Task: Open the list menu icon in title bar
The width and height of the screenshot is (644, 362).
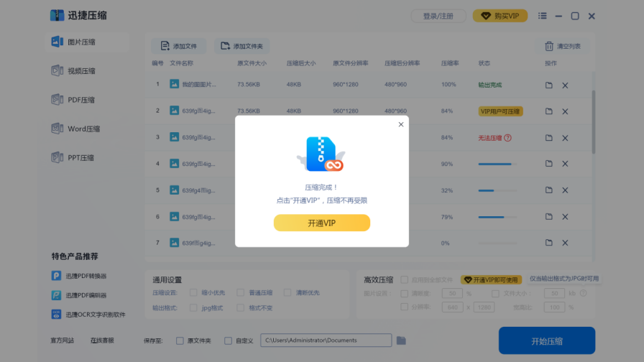Action: click(x=542, y=16)
